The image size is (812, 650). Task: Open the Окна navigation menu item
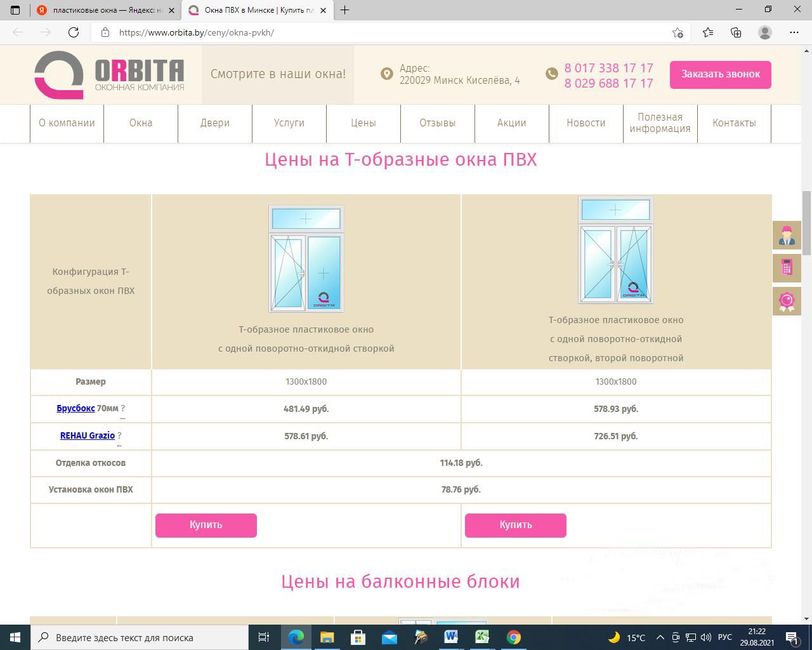click(x=141, y=123)
